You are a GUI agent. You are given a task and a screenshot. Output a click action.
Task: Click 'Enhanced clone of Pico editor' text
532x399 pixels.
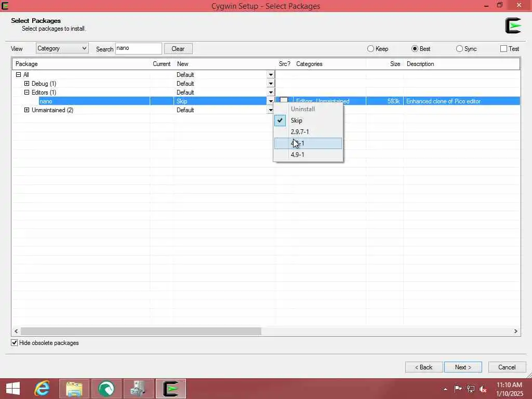pos(443,101)
